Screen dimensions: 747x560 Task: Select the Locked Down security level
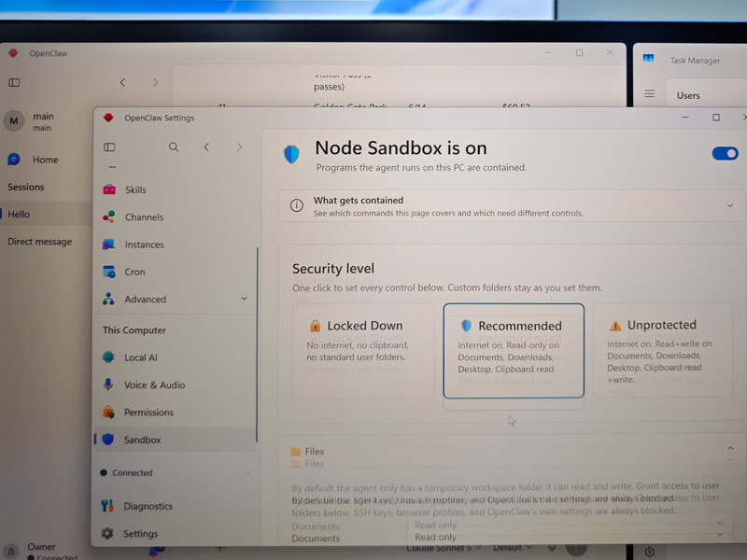click(x=363, y=351)
